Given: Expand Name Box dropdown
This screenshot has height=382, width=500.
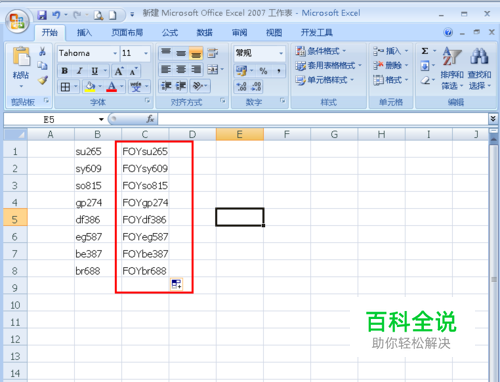Looking at the screenshot, I should [101, 119].
